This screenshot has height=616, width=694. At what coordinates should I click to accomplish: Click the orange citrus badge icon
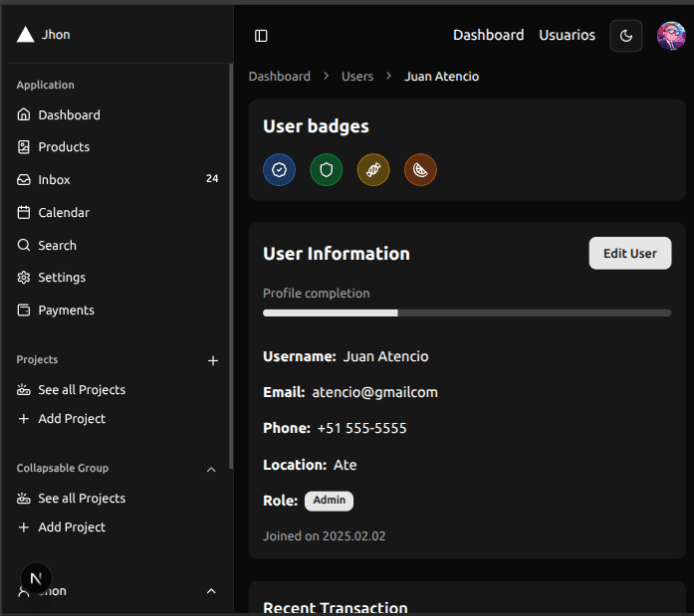tap(420, 170)
